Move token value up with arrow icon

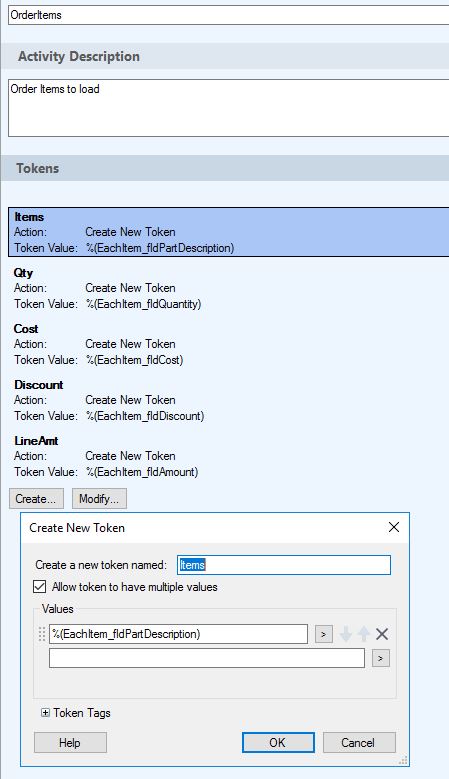coord(364,634)
